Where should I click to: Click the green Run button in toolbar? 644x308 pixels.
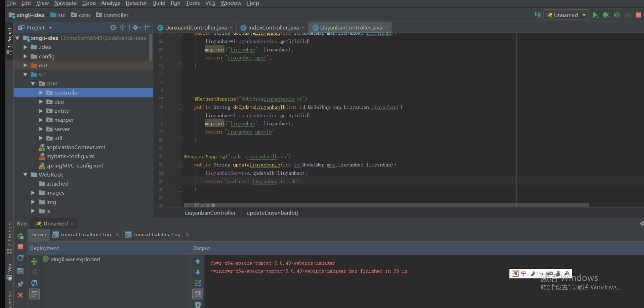[x=595, y=15]
